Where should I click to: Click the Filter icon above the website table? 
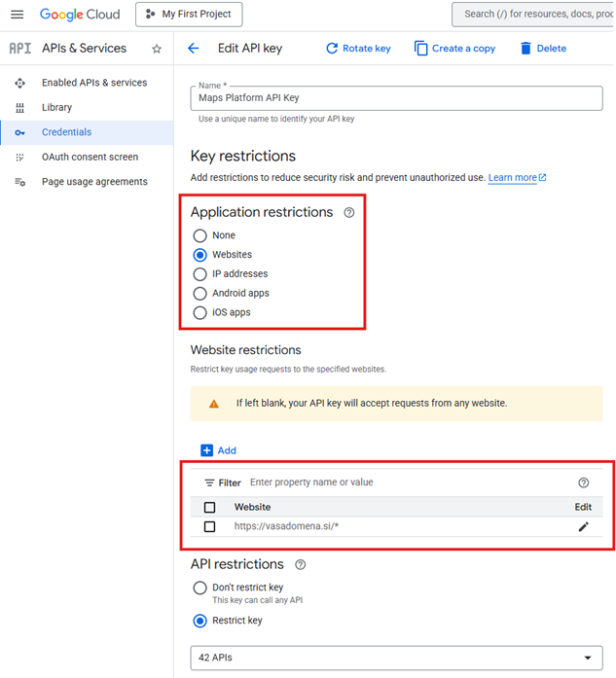(209, 482)
